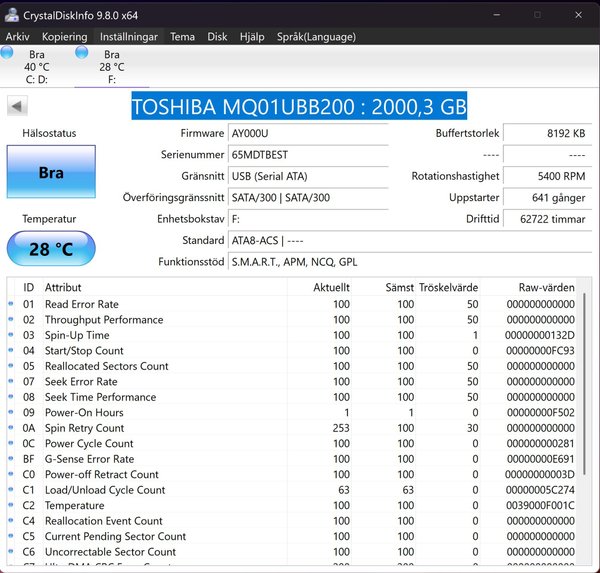Image resolution: width=600 pixels, height=573 pixels.
Task: Click status dot for Power Cycle Count
Action: pyautogui.click(x=11, y=443)
